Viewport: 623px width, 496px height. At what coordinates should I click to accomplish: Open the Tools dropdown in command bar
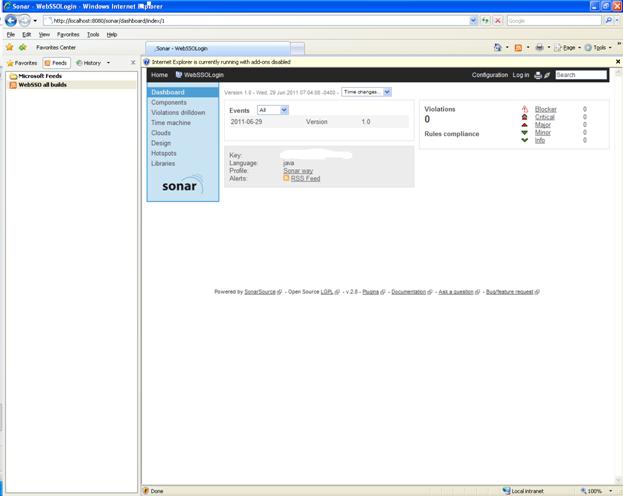coord(598,48)
